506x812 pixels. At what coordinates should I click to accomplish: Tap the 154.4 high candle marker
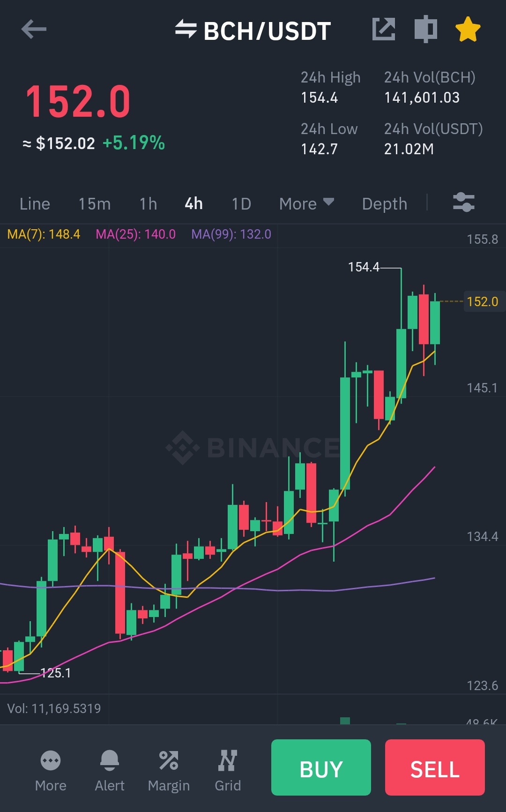(364, 267)
